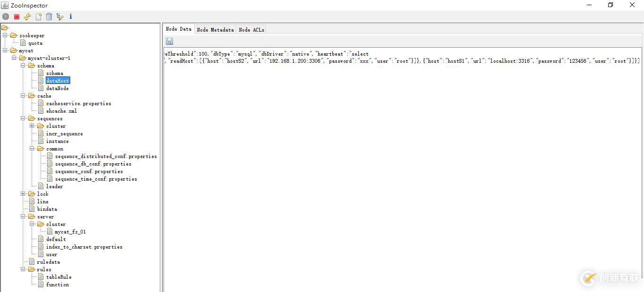This screenshot has height=292, width=644.
Task: Collapse the server folder node
Action: point(23,217)
